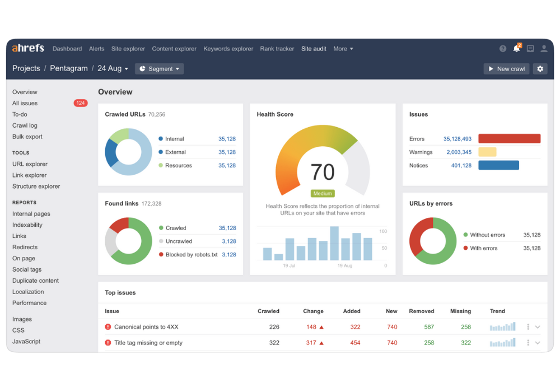Click the Internal URLs count 35,128
560x392 pixels.
pos(227,139)
